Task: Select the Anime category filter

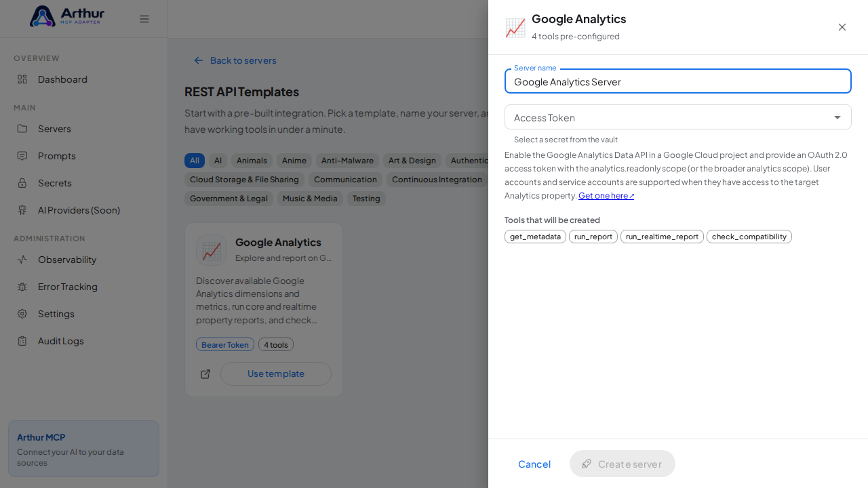Action: (x=294, y=161)
